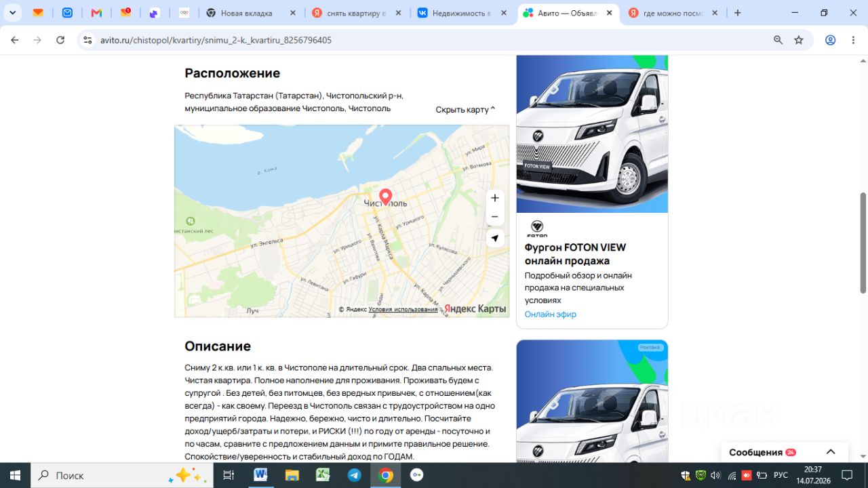Screen dimensions: 868x488
Task: Focus the address bar with avito.ru URL
Action: tap(434, 40)
